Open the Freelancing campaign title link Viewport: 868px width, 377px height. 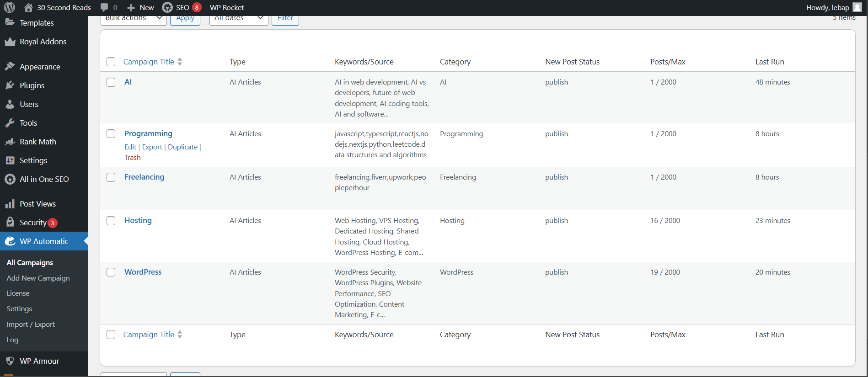coord(144,177)
